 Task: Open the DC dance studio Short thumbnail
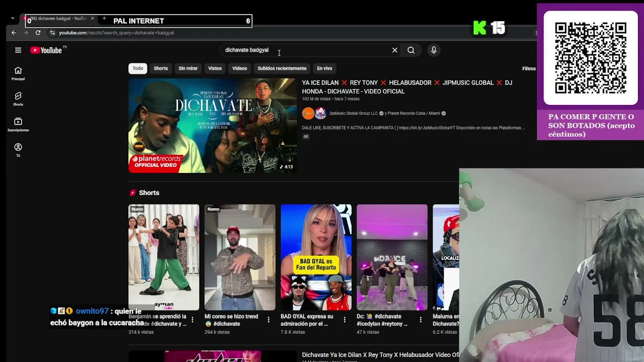pyautogui.click(x=392, y=257)
